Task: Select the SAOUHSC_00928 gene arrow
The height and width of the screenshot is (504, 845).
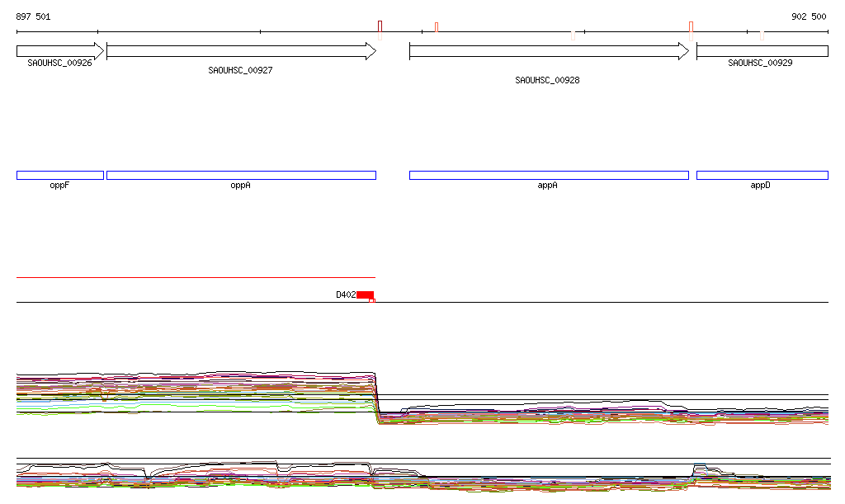Action: (548, 51)
